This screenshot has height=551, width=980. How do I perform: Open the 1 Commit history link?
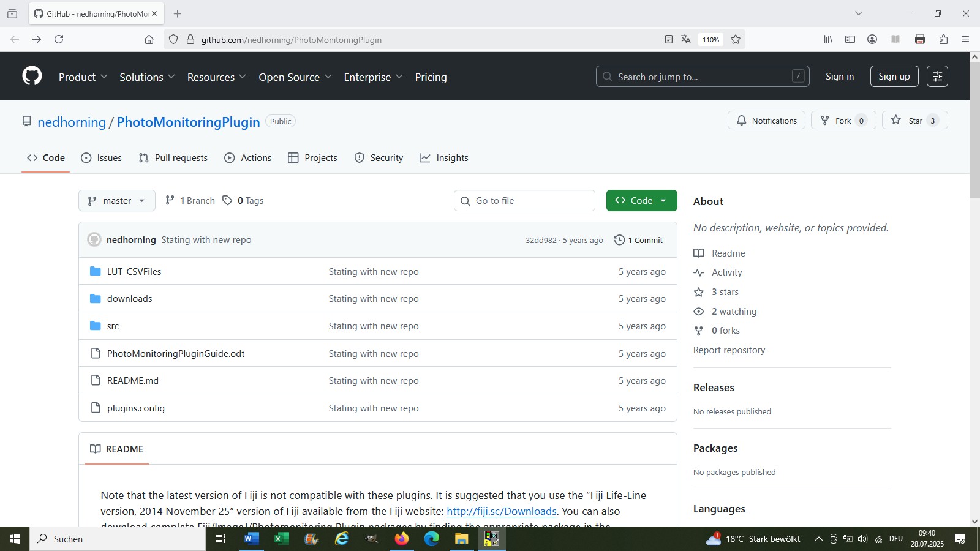[x=638, y=240]
